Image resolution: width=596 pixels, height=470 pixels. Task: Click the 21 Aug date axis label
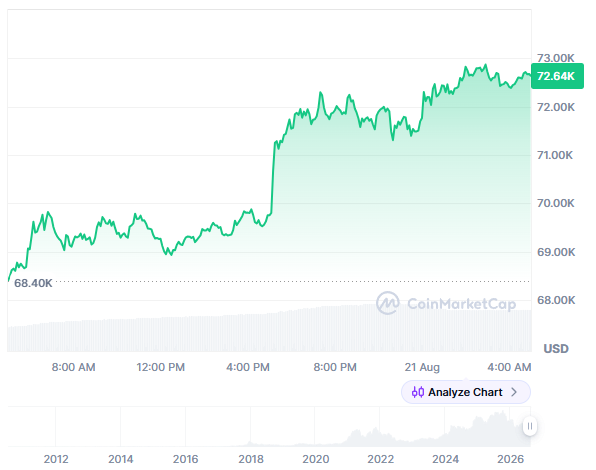pyautogui.click(x=422, y=367)
